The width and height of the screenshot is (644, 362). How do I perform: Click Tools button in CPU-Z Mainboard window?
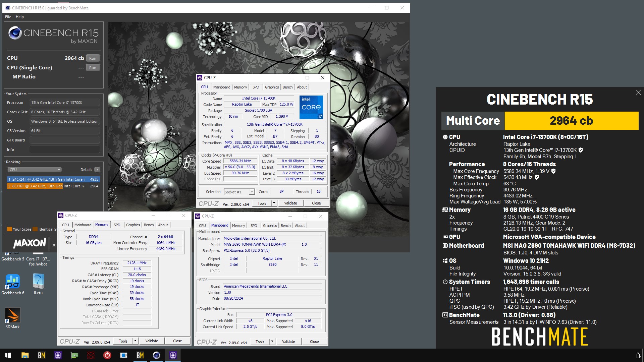point(260,342)
